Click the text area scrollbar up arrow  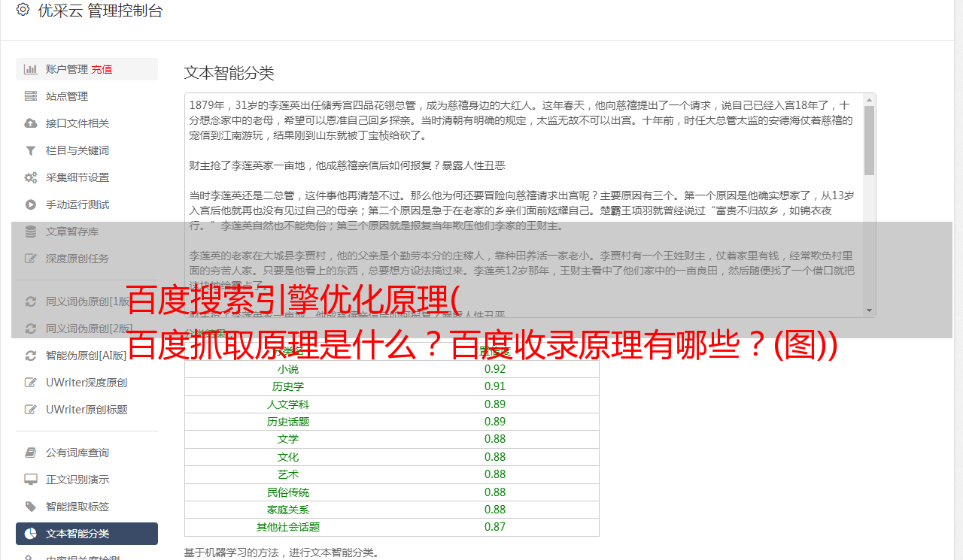point(869,99)
